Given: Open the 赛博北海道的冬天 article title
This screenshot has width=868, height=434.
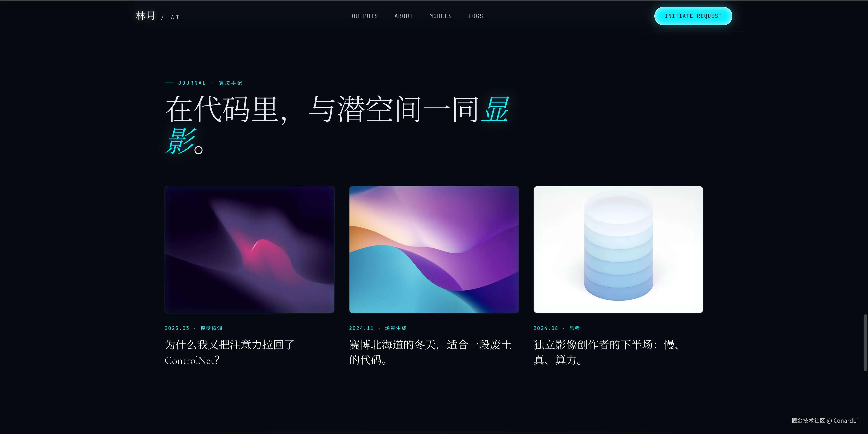Looking at the screenshot, I should (430, 352).
